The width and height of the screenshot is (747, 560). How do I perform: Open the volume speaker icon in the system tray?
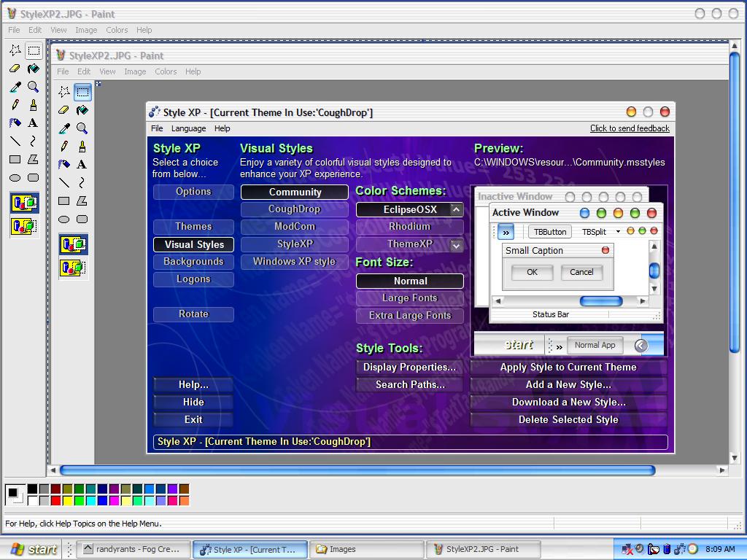pos(640,548)
